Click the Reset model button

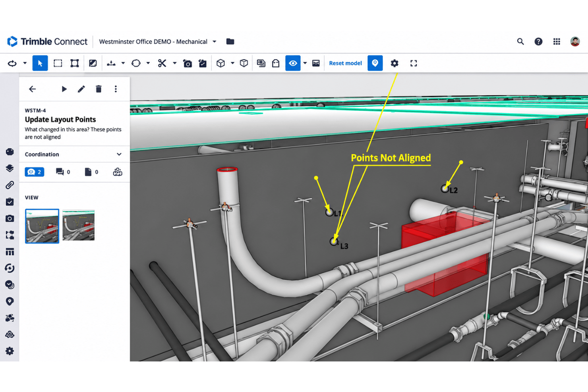pos(345,63)
